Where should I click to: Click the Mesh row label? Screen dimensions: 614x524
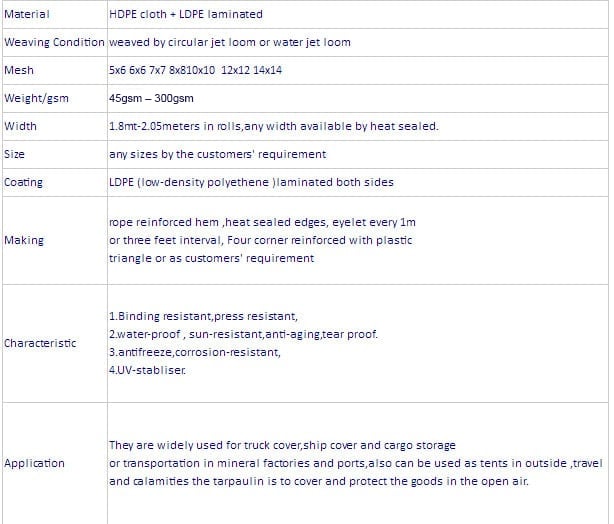(19, 70)
